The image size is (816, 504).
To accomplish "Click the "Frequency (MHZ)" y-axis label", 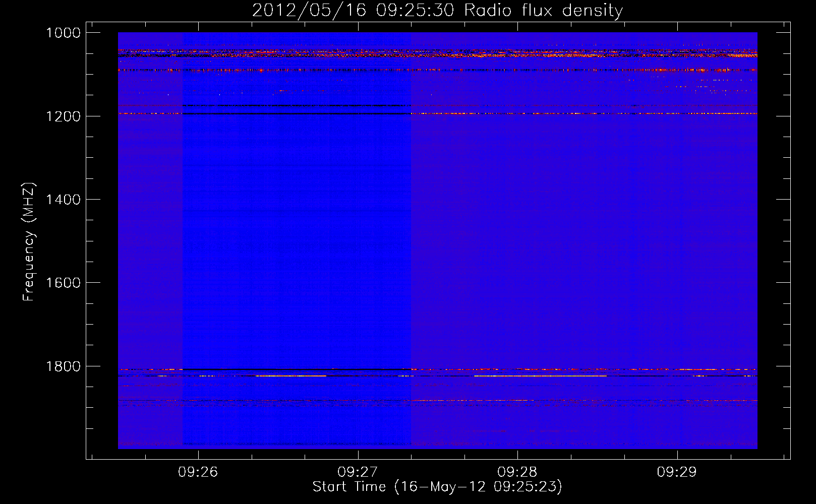I will [x=29, y=241].
